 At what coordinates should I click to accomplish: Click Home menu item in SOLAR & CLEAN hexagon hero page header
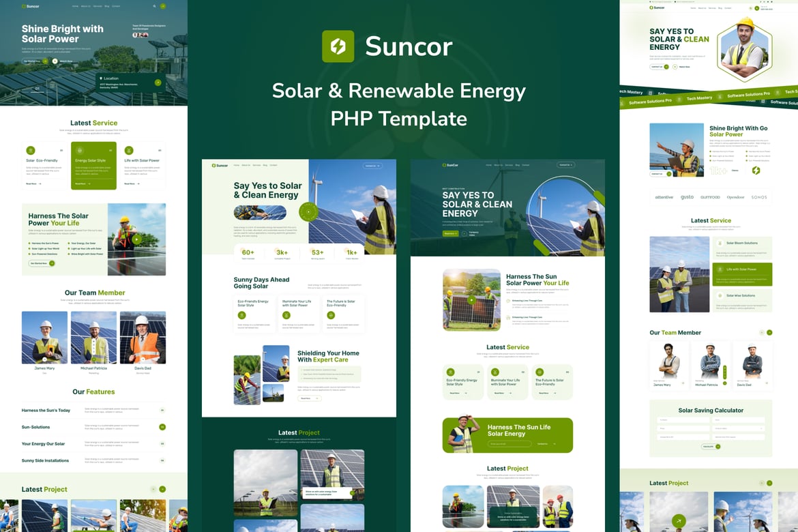tap(693, 8)
